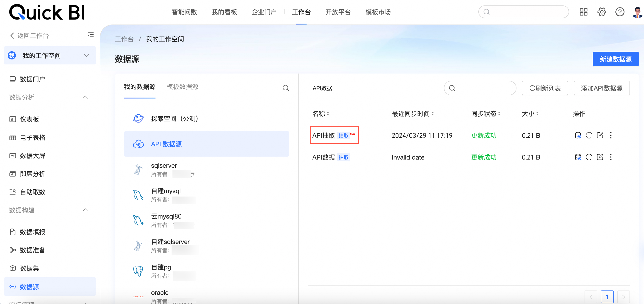Image resolution: width=644 pixels, height=305 pixels.
Task: Click the 探索空间 planet icon
Action: click(138, 118)
